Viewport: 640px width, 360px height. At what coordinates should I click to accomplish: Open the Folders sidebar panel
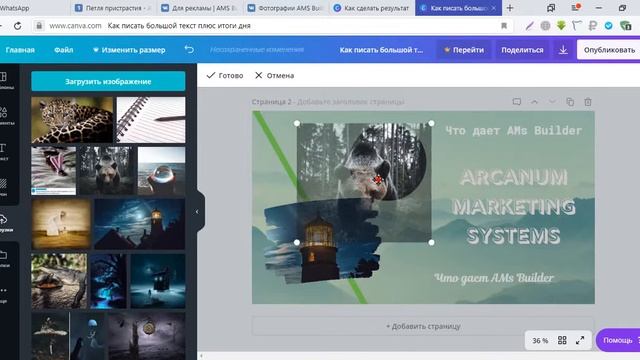coord(5,258)
